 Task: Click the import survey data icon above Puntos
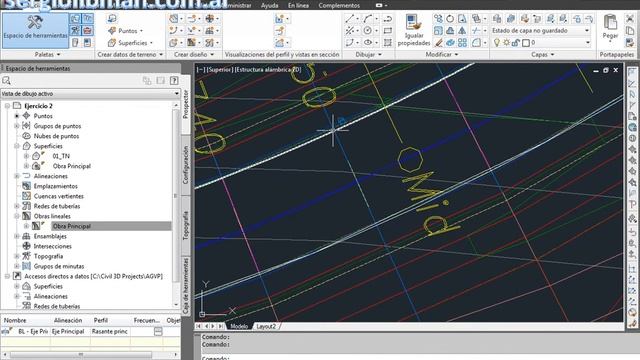(x=112, y=19)
